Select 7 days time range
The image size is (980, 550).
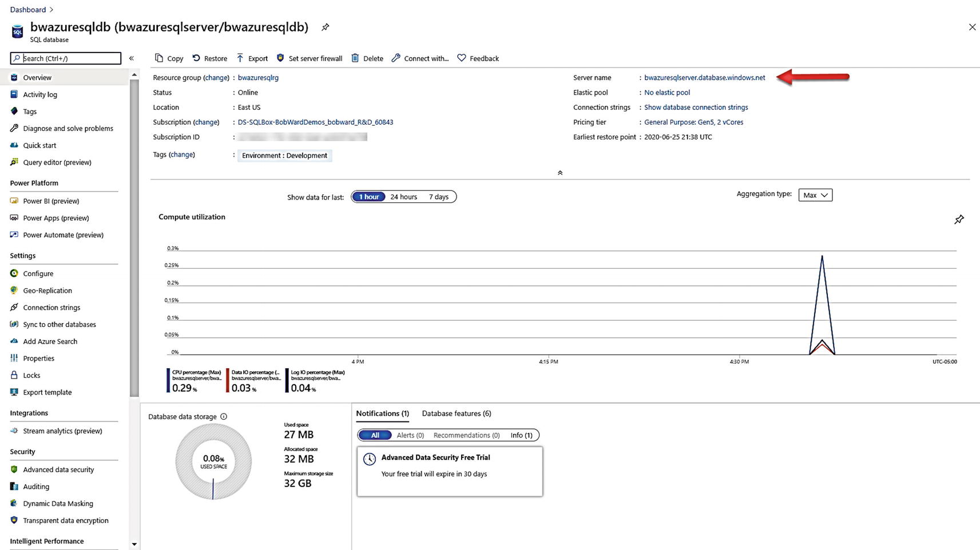click(439, 197)
